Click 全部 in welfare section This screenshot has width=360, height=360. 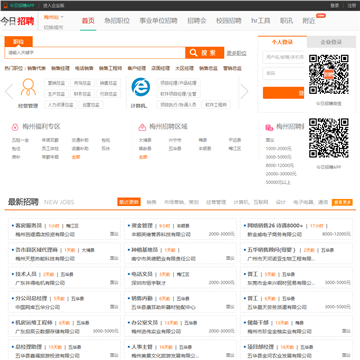[x=76, y=157]
